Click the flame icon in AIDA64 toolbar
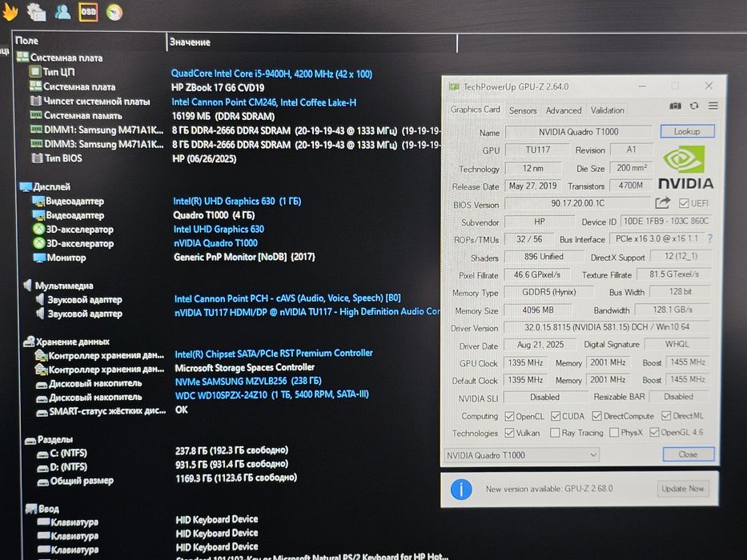The height and width of the screenshot is (560, 747). pos(10,12)
